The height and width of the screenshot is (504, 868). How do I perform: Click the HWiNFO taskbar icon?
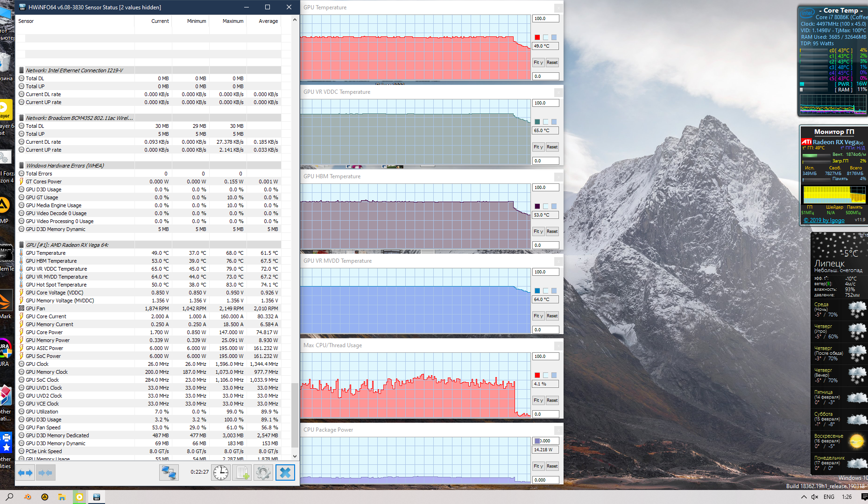click(x=97, y=497)
